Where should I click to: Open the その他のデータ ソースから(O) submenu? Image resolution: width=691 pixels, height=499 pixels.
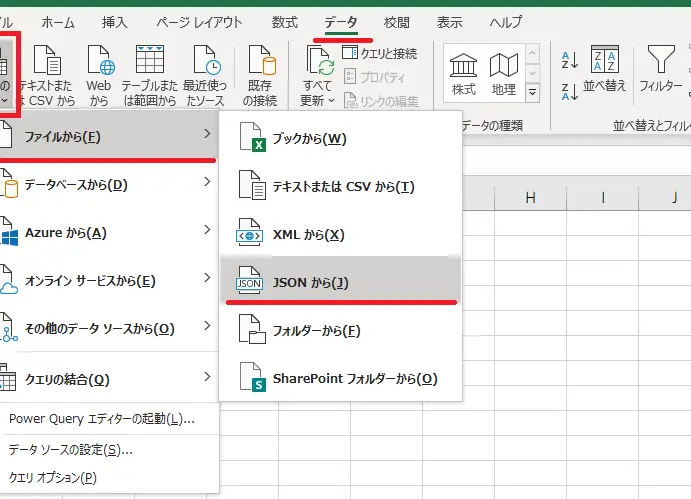(108, 329)
